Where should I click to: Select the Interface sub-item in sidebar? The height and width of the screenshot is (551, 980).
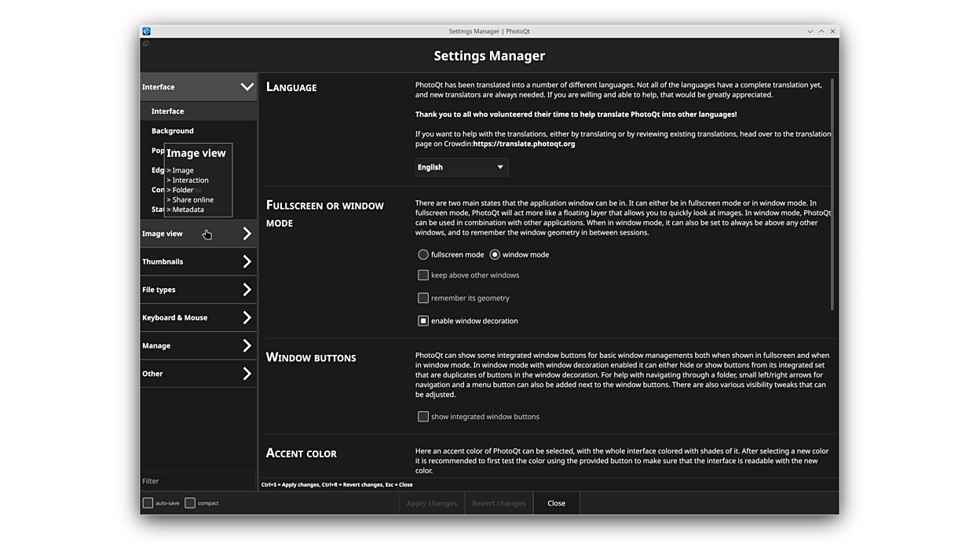168,111
